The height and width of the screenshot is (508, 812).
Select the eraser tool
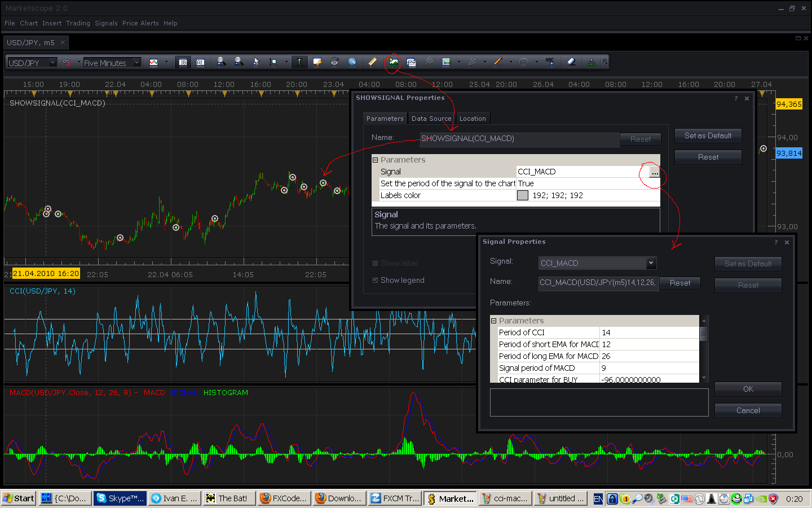coord(571,62)
